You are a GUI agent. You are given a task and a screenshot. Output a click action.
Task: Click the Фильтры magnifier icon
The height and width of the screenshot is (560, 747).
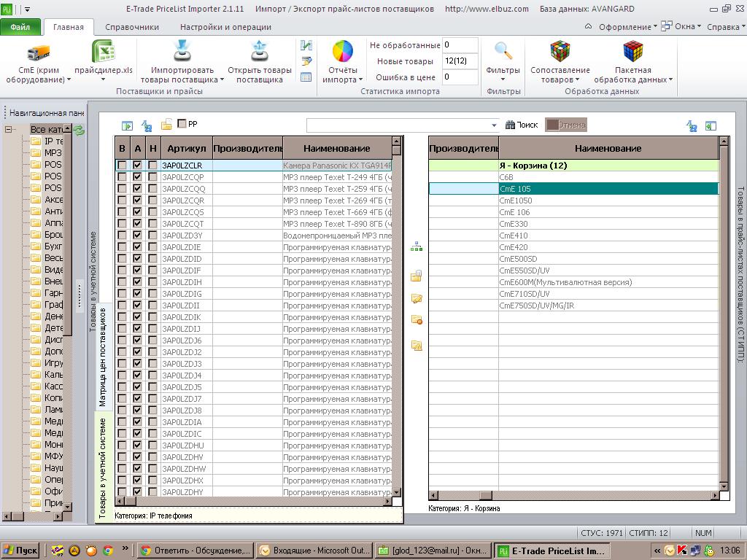[503, 51]
